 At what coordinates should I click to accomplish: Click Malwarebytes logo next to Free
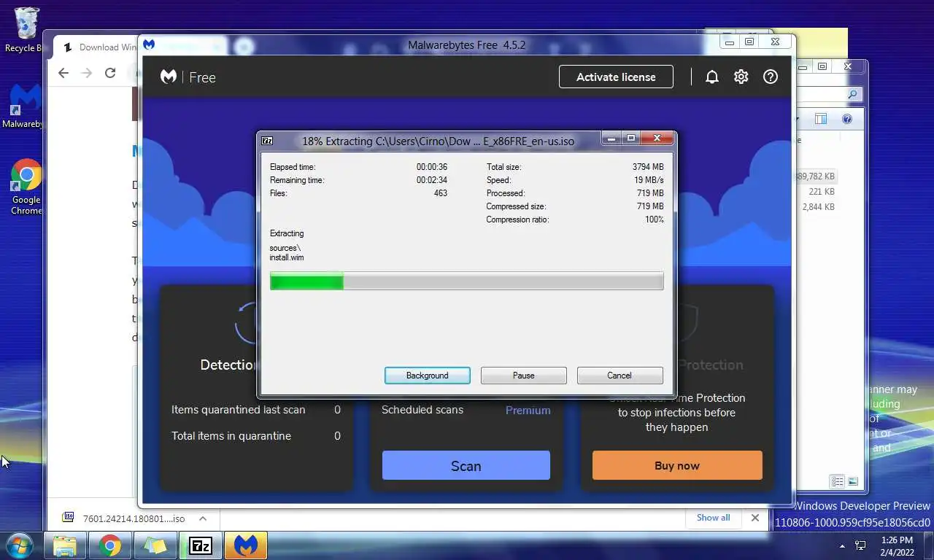coord(169,77)
